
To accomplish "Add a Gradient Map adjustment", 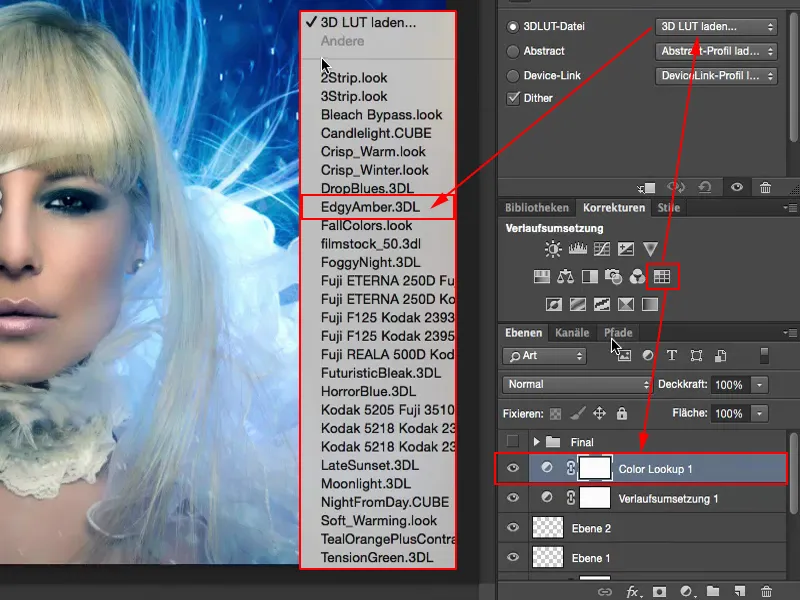I will pos(649,305).
